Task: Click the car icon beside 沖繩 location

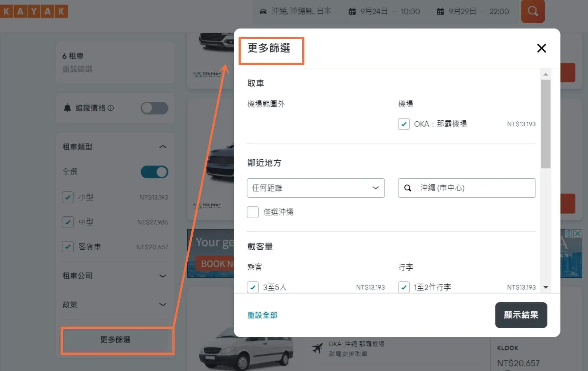Action: click(263, 12)
